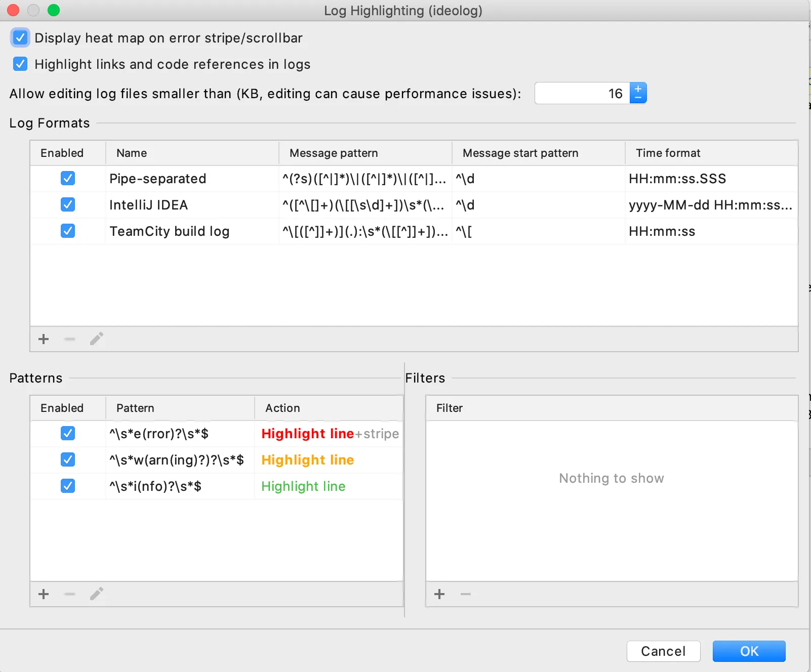This screenshot has width=811, height=672.
Task: Click the Action column header
Action: (329, 408)
